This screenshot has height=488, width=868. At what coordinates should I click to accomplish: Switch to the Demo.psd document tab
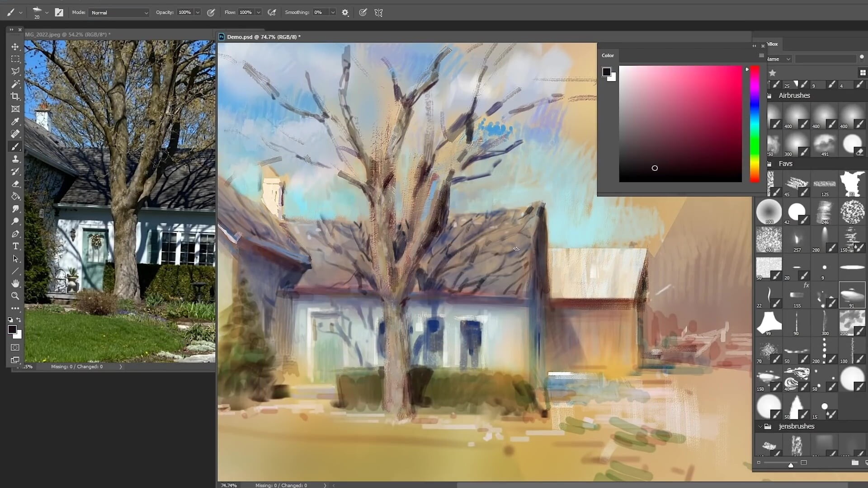(x=262, y=37)
